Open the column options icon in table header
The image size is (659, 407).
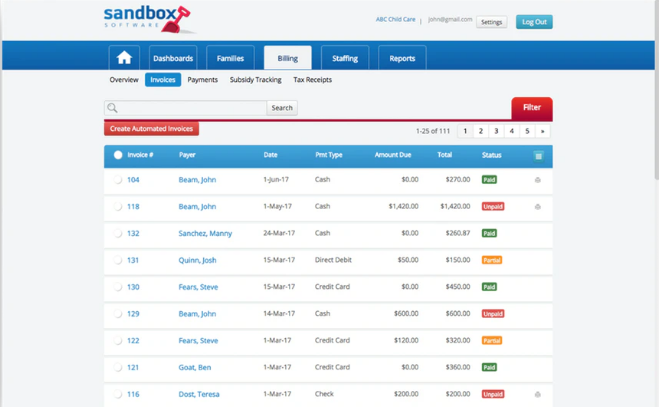538,156
